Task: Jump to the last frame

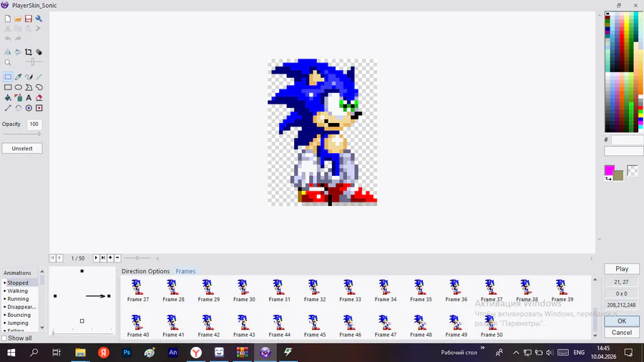Action: click(x=103, y=258)
